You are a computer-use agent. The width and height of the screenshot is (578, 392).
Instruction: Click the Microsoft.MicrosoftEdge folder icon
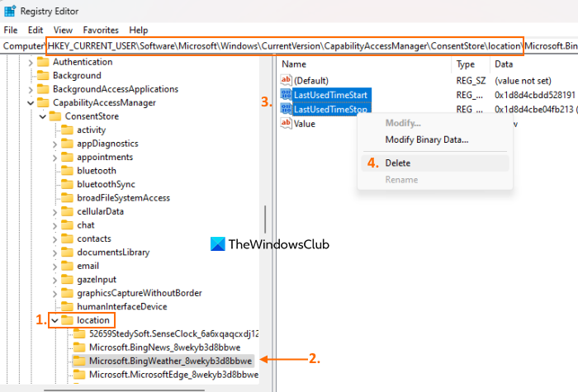(79, 375)
